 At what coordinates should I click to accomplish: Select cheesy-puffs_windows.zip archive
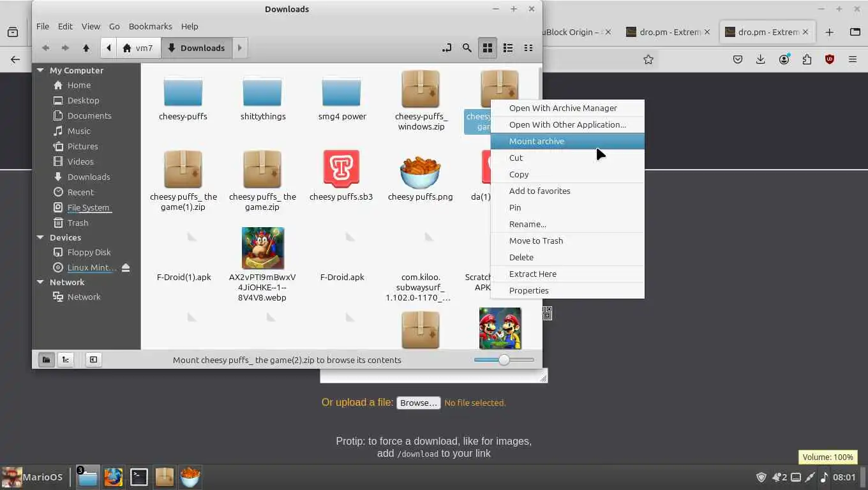tap(421, 101)
